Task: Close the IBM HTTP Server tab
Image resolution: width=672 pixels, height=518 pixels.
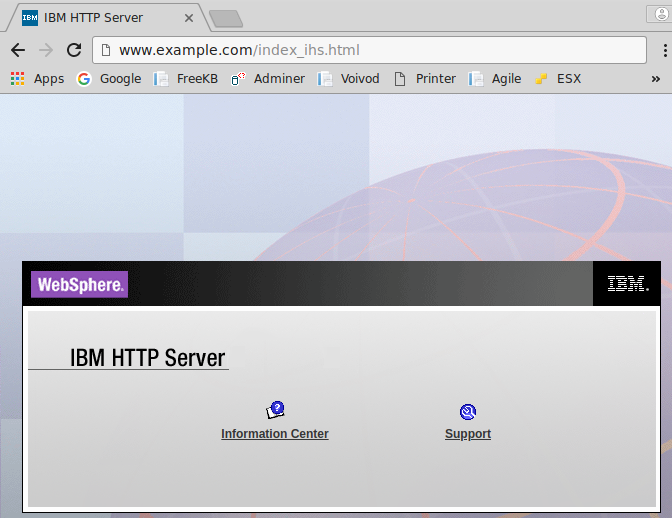Action: (x=189, y=18)
